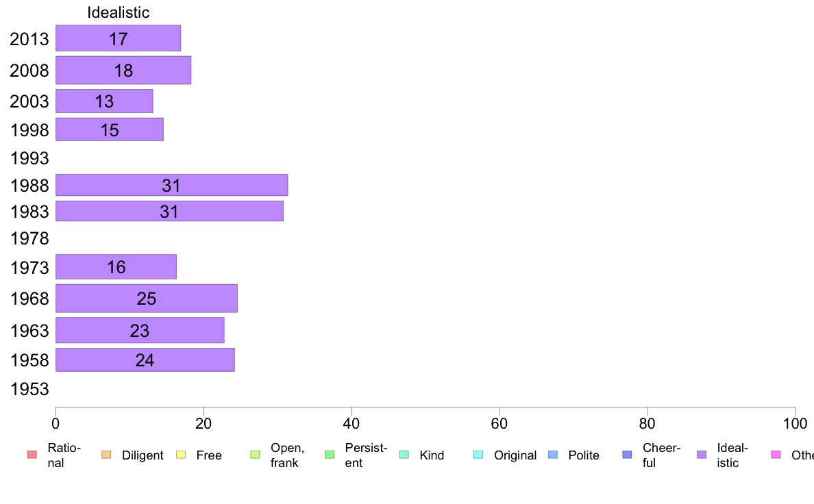Screen dimensions: 814x504
Task: Click the Open, frank legend swatch
Action: tap(255, 455)
